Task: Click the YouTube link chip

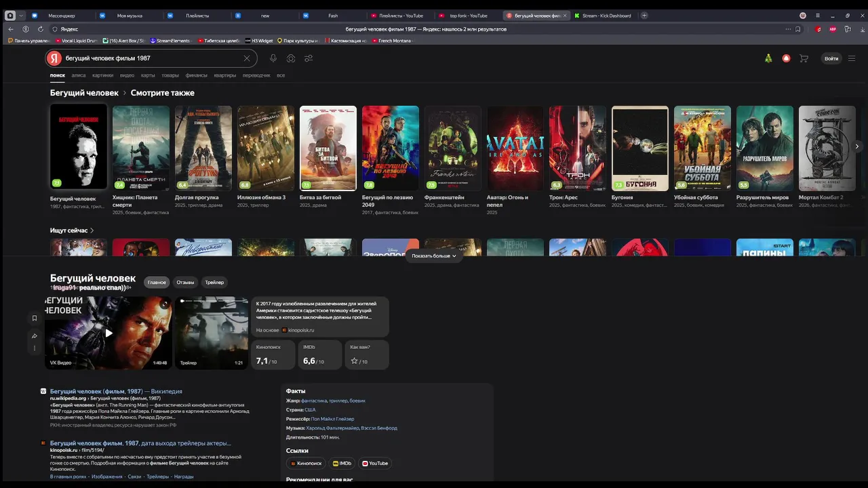Action: 375,464
